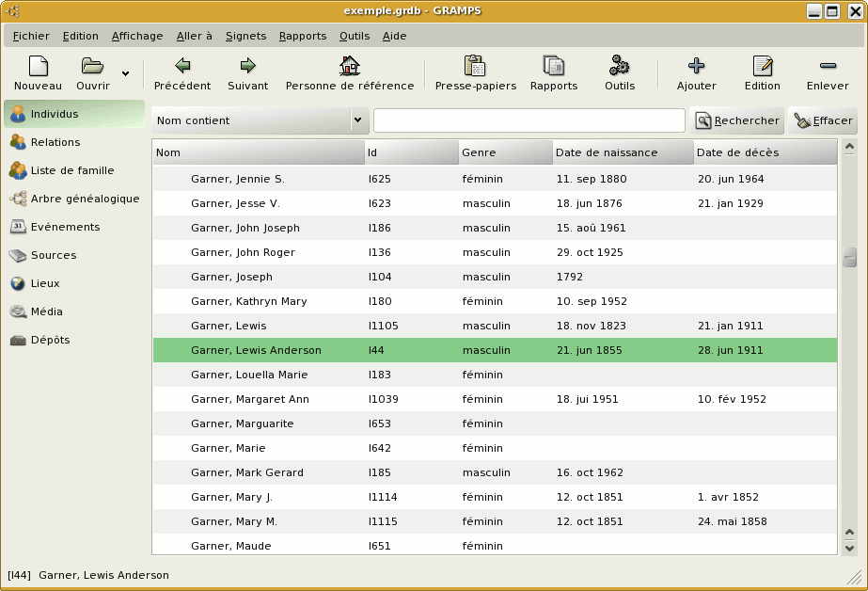Open the Affichage menu
Image resolution: width=868 pixels, height=591 pixels.
click(137, 36)
